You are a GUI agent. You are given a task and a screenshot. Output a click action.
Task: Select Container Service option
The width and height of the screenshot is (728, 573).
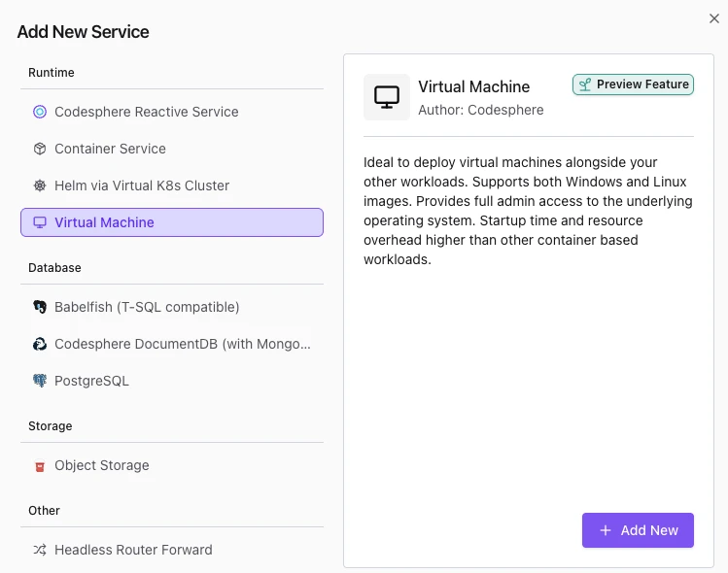pyautogui.click(x=172, y=149)
